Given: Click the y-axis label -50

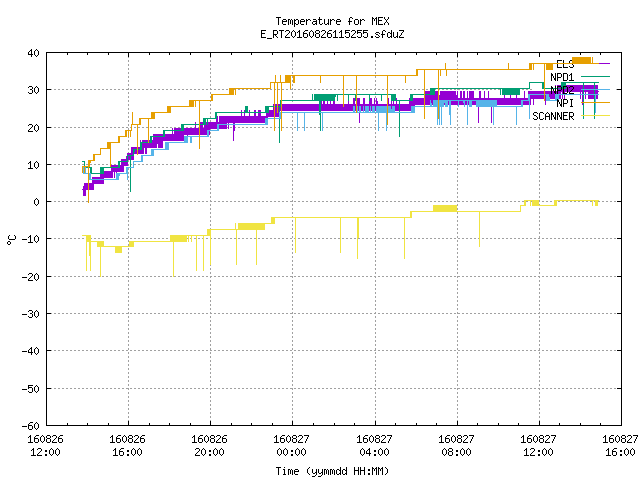Looking at the screenshot, I should click(x=31, y=389).
